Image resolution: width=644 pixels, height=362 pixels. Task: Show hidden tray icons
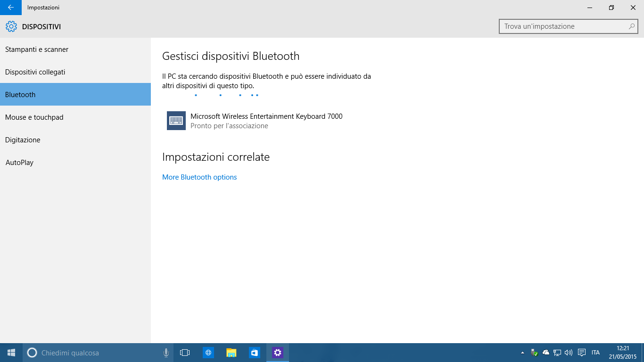tap(522, 353)
